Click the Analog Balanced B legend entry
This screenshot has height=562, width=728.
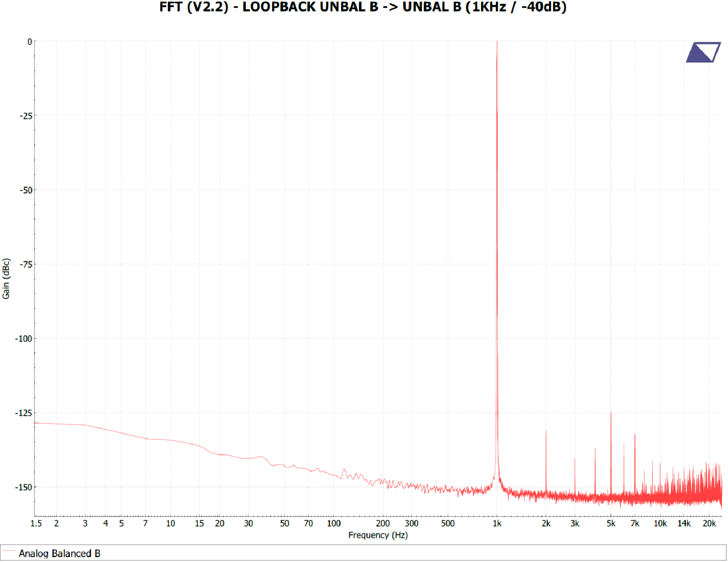pyautogui.click(x=60, y=554)
